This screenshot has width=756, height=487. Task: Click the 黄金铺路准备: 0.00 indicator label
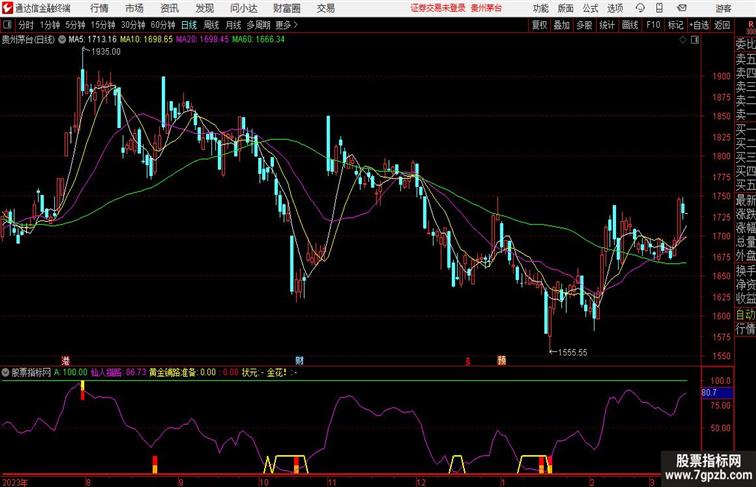click(183, 373)
